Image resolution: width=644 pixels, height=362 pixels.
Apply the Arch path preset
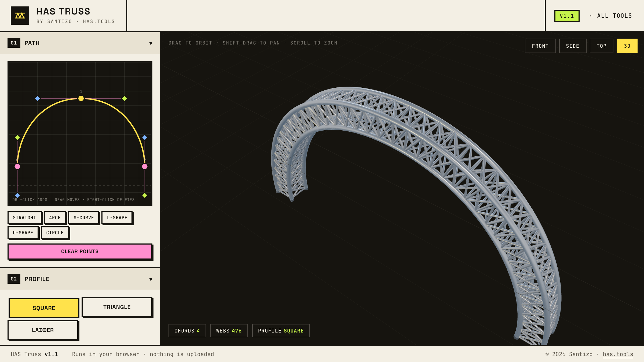[55, 218]
